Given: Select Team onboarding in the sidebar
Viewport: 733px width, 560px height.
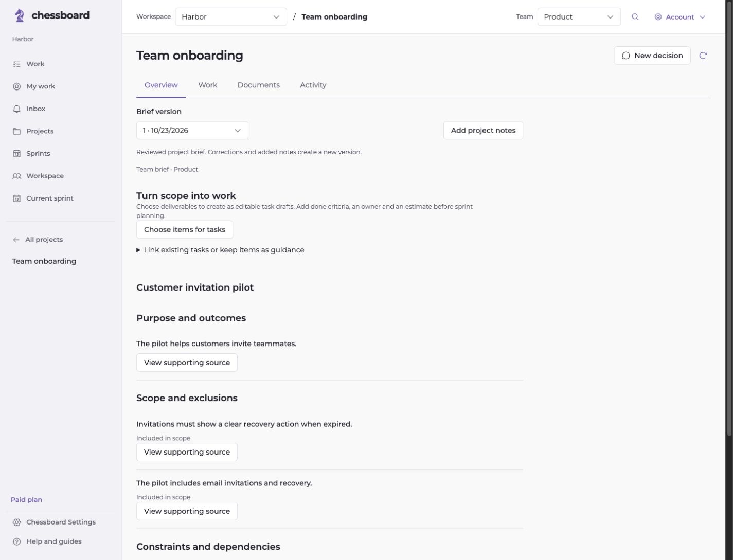Looking at the screenshot, I should pos(44,261).
